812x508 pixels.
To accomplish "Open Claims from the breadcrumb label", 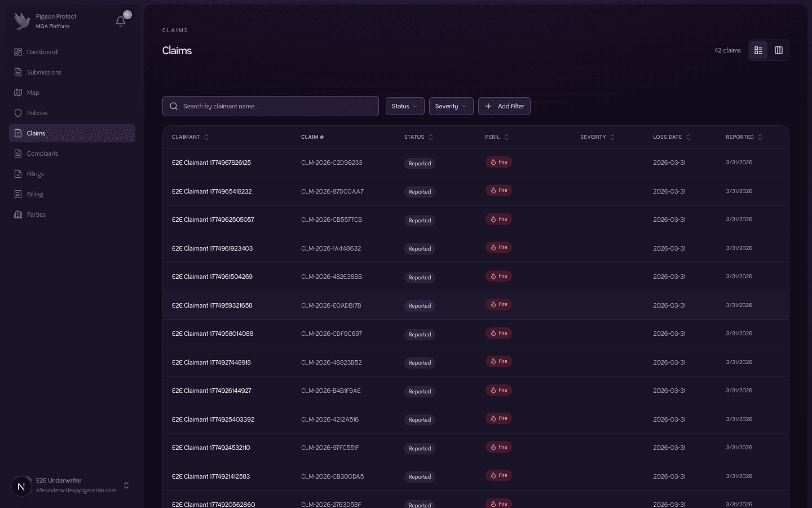I will coord(175,30).
